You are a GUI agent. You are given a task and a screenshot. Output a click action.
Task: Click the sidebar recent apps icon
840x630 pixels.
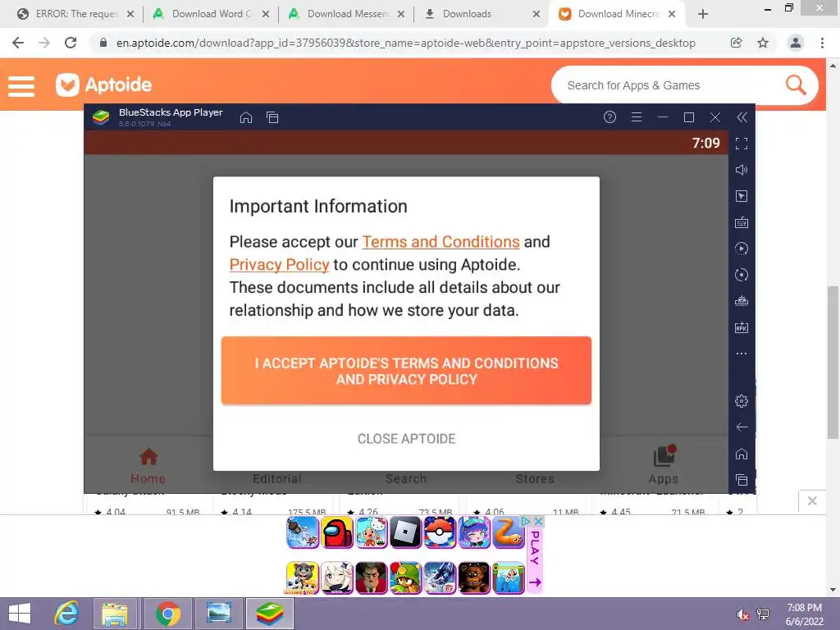[742, 479]
